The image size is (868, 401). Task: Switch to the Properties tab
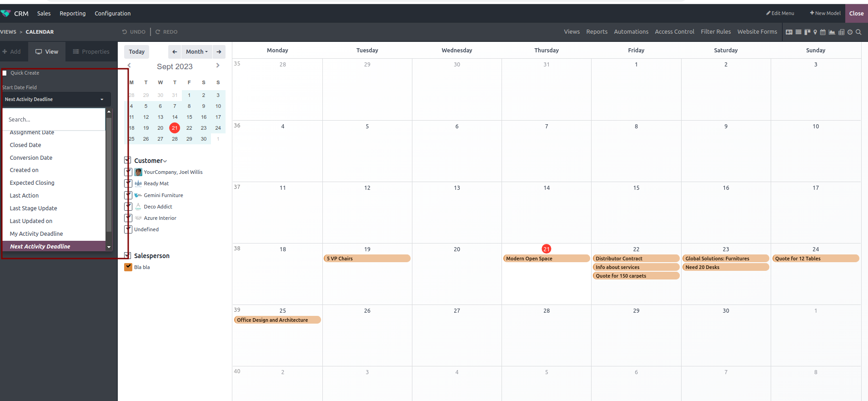click(91, 51)
